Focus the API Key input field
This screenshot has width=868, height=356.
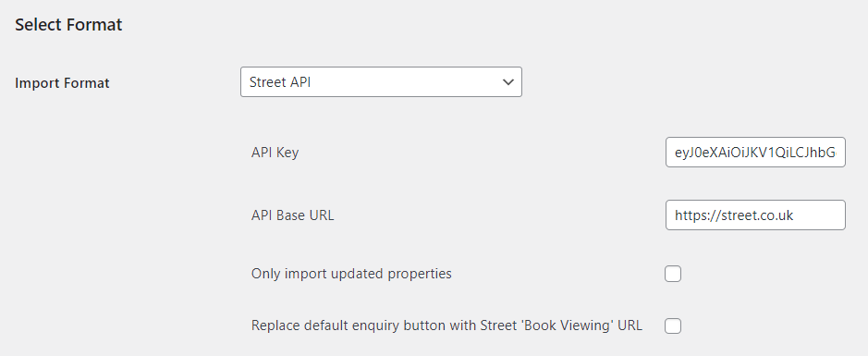point(755,153)
